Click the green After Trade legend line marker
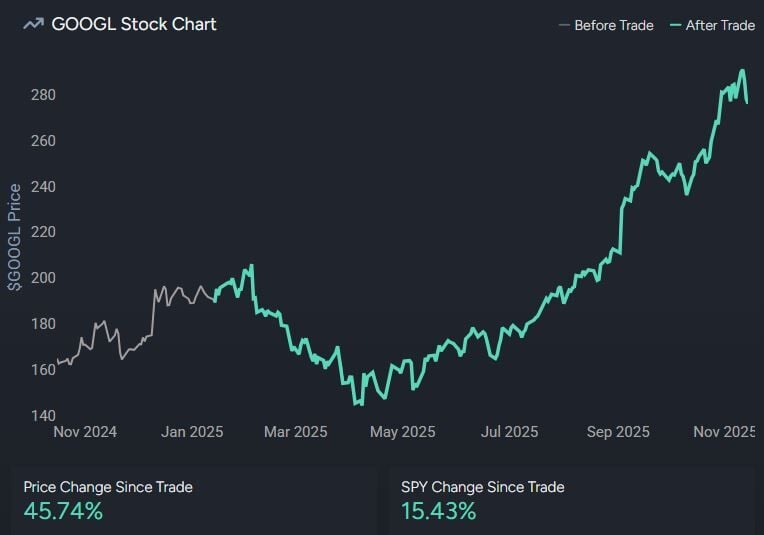Screen dimensions: 764x535 coord(676,25)
